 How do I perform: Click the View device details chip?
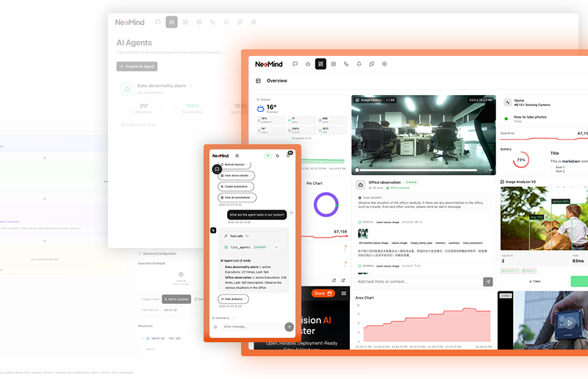coord(236,175)
